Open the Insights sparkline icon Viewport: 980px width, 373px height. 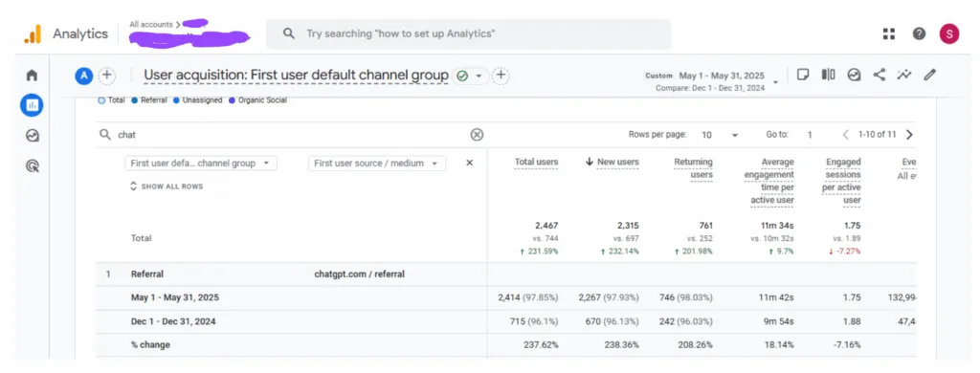click(904, 75)
